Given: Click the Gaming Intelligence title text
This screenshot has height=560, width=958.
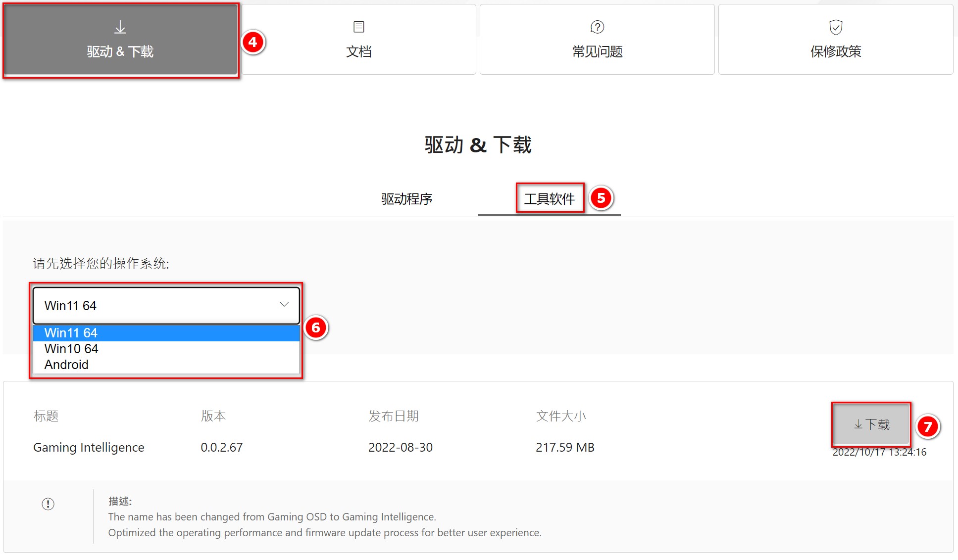Looking at the screenshot, I should point(89,447).
